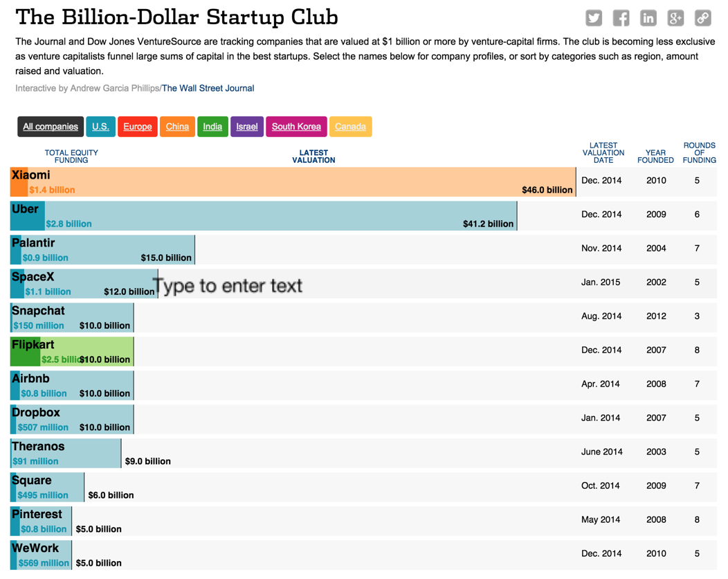Share via the Google Plus icon
The width and height of the screenshot is (728, 579).
tap(675, 18)
